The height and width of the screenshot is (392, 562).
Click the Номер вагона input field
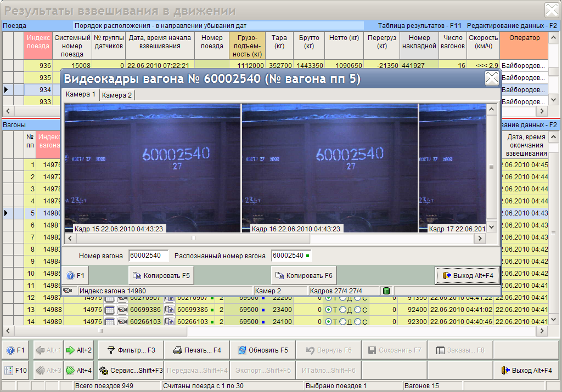148,255
